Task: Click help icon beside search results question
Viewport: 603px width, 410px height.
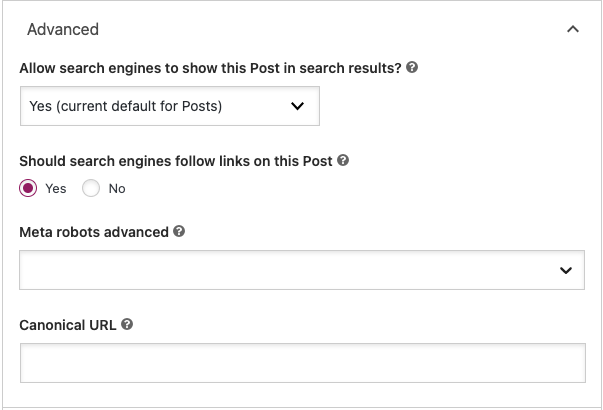Action: 412,69
